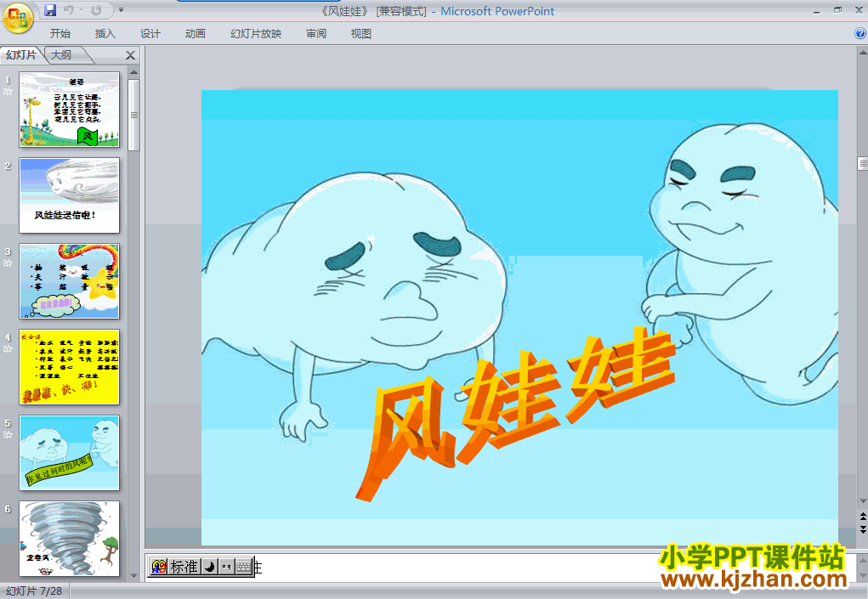Click the Undo arrow in Quick Access toolbar
This screenshot has width=868, height=599.
point(69,10)
